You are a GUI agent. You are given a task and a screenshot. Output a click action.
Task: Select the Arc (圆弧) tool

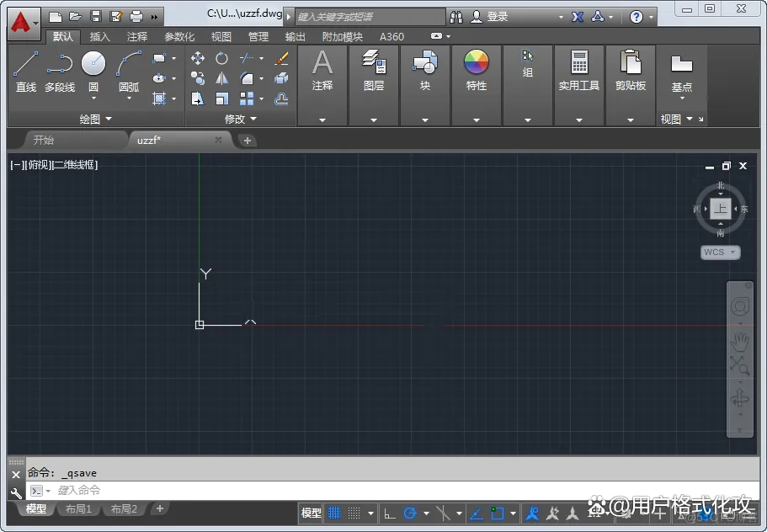pyautogui.click(x=129, y=72)
